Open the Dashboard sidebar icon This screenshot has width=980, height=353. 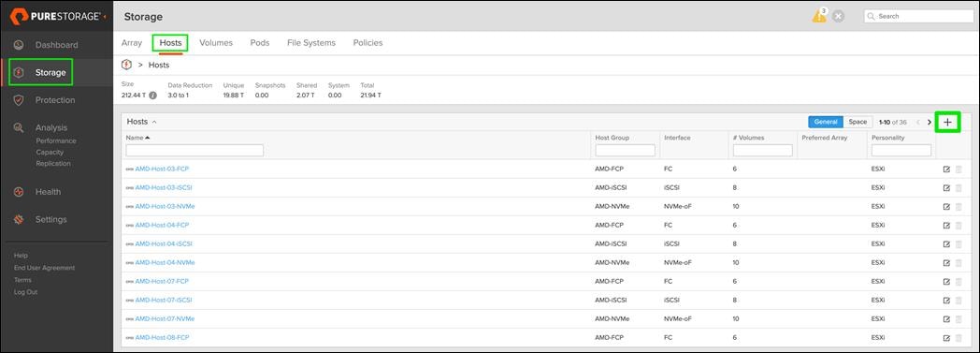coord(19,45)
